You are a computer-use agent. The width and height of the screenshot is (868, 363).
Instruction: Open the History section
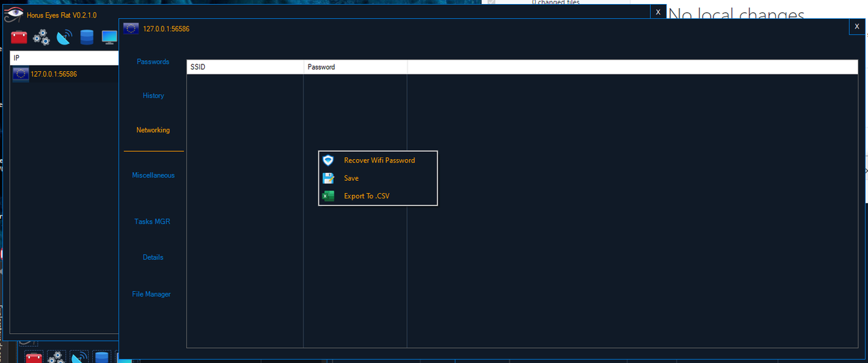(x=153, y=95)
